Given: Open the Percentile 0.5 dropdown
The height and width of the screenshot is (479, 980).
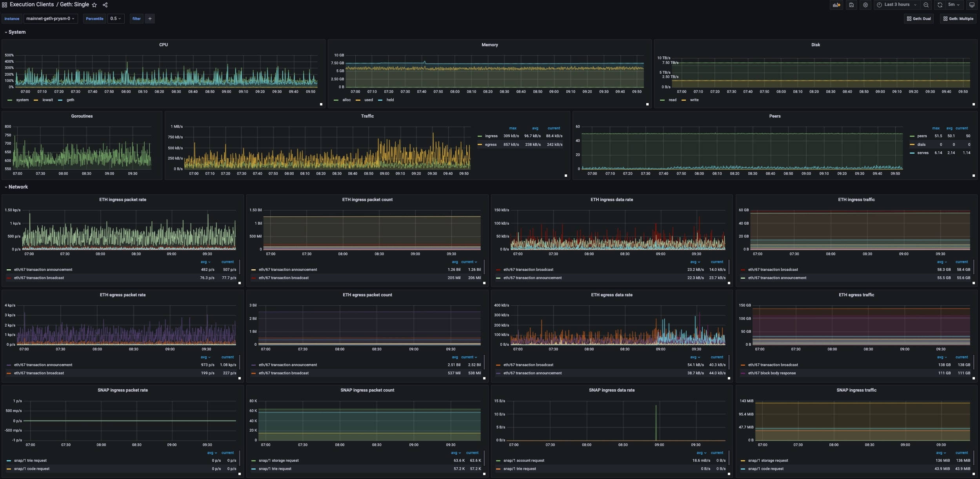Looking at the screenshot, I should 116,18.
